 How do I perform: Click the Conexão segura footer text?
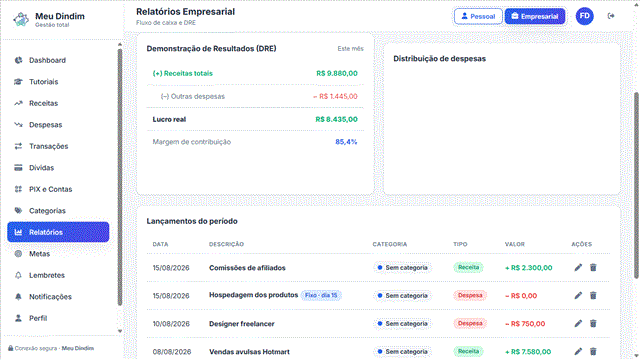point(51,348)
